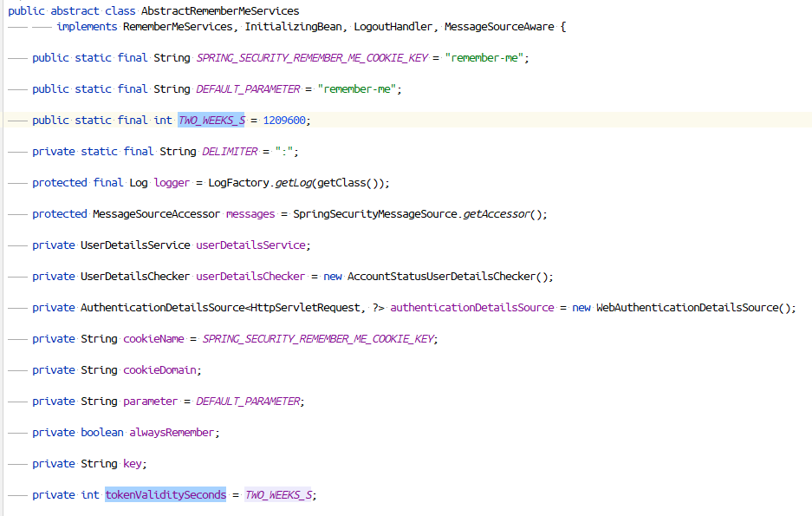This screenshot has width=812, height=516.
Task: Click InitializingBean interface name
Action: point(293,26)
